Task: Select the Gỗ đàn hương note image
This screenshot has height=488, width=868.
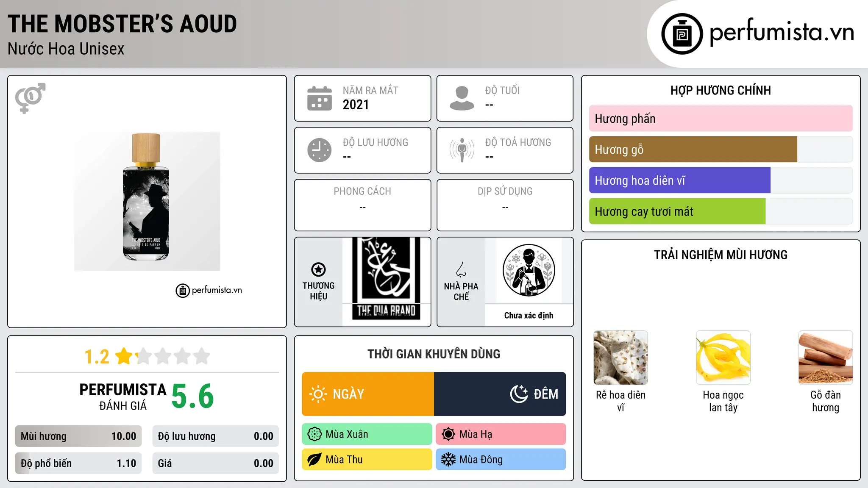Action: click(x=826, y=358)
